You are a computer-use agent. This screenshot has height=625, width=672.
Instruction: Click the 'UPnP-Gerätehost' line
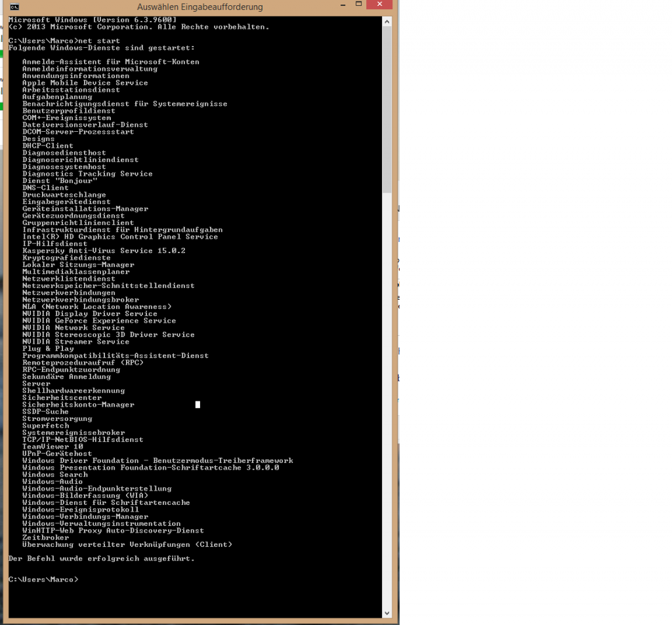coord(57,454)
